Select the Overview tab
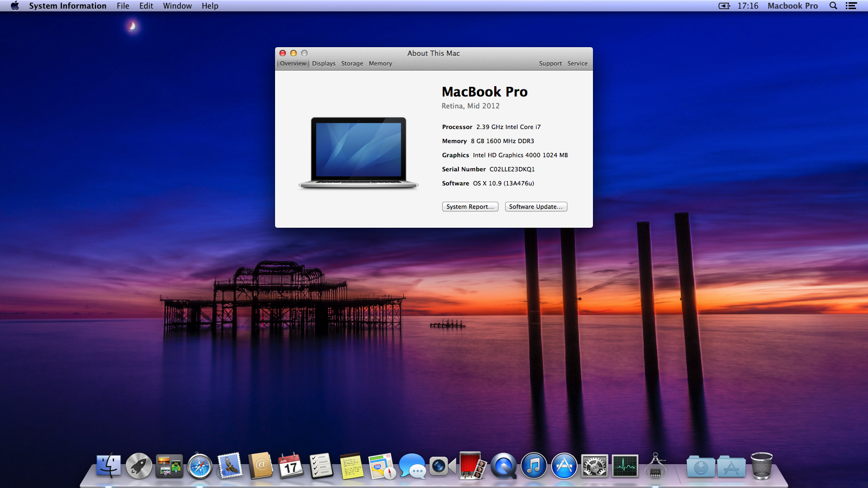The image size is (868, 488). click(293, 63)
